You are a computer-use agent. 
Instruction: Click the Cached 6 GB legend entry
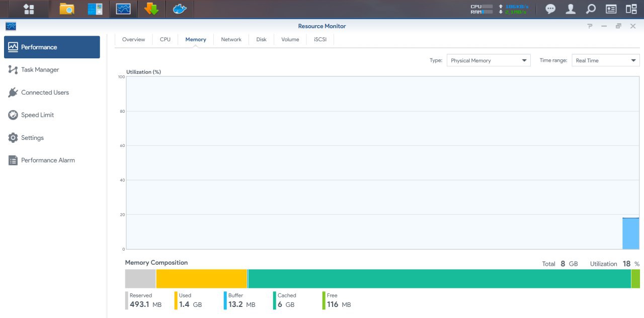[x=285, y=300]
